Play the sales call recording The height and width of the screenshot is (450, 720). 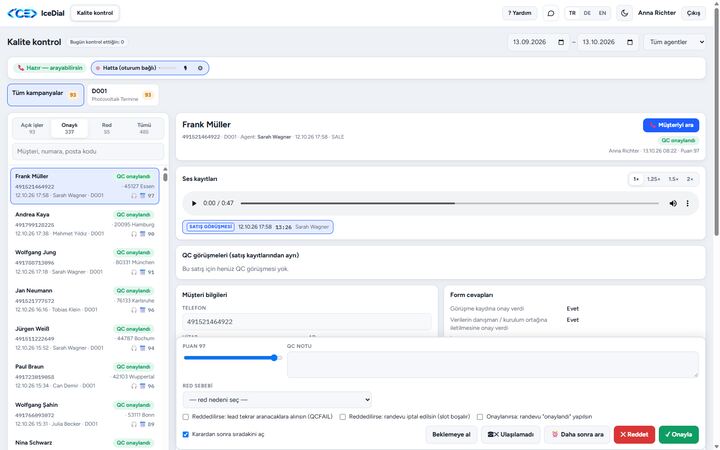point(194,203)
